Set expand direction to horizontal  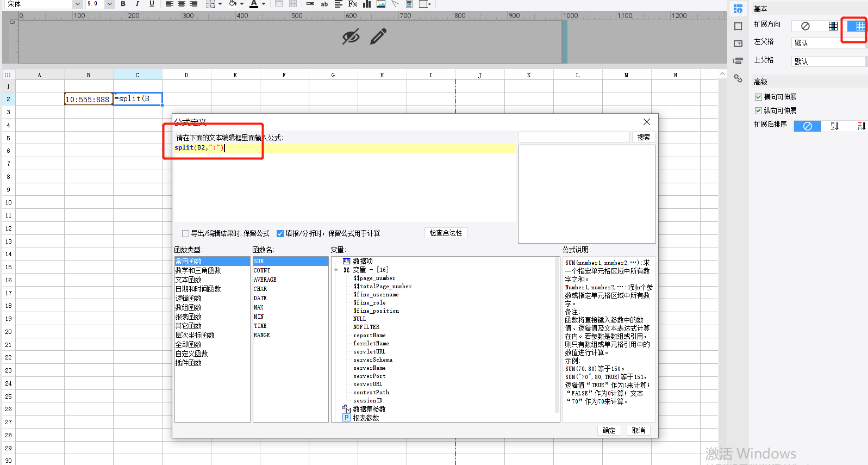(857, 26)
